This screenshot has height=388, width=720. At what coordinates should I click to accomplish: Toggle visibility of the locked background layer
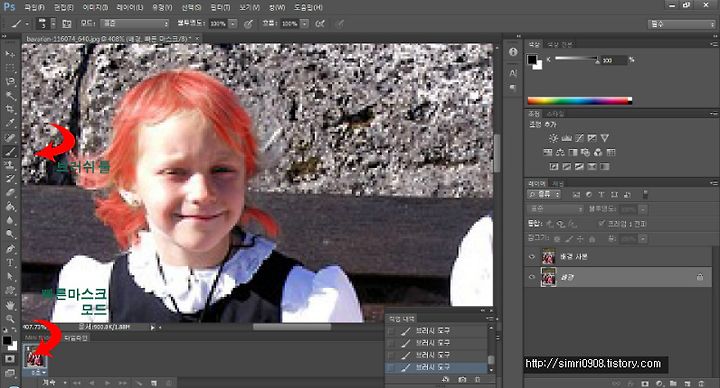(532, 277)
